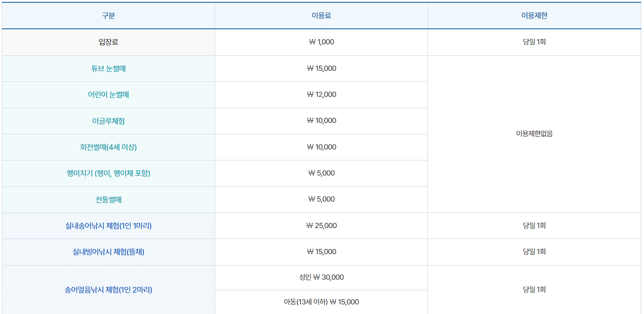Click the 실내빙어낚시 체험(뜰채) link

(x=107, y=251)
